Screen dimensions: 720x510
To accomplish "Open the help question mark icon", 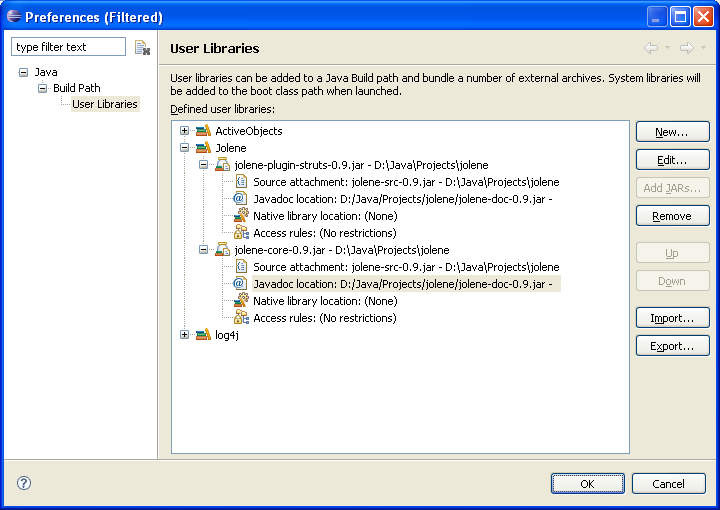I will 24,483.
